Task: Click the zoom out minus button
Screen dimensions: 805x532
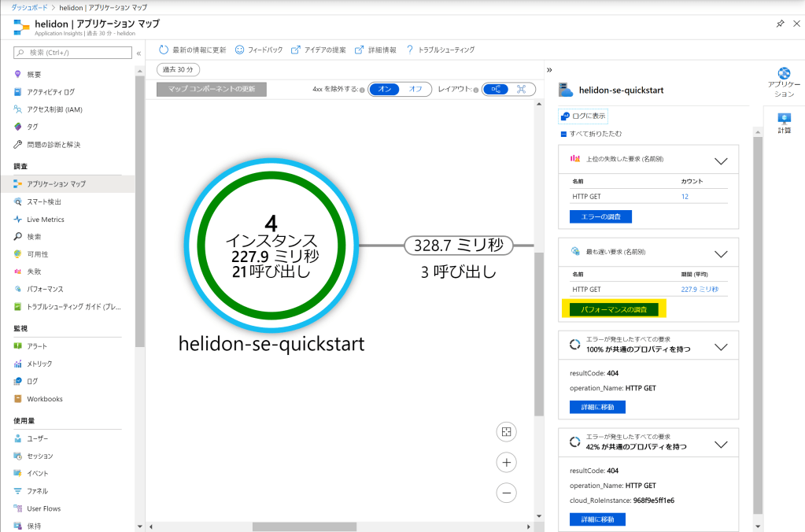Action: (507, 493)
